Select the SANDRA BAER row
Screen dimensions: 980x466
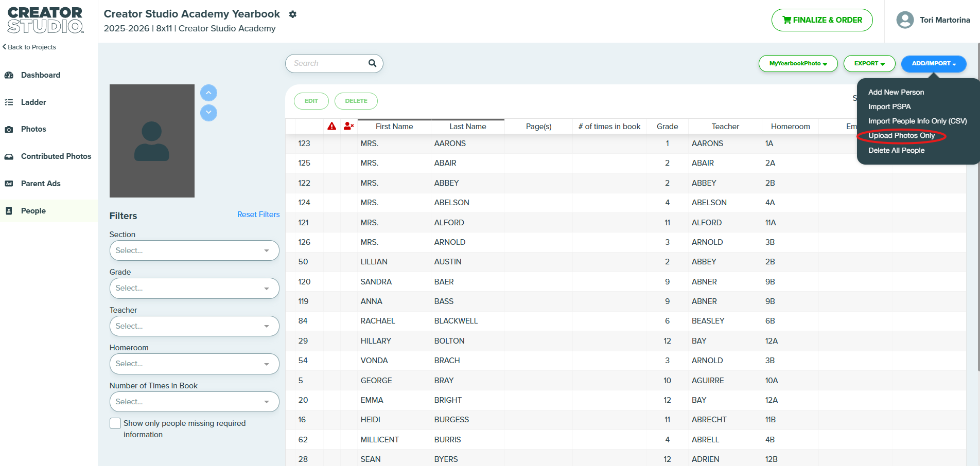pos(626,282)
